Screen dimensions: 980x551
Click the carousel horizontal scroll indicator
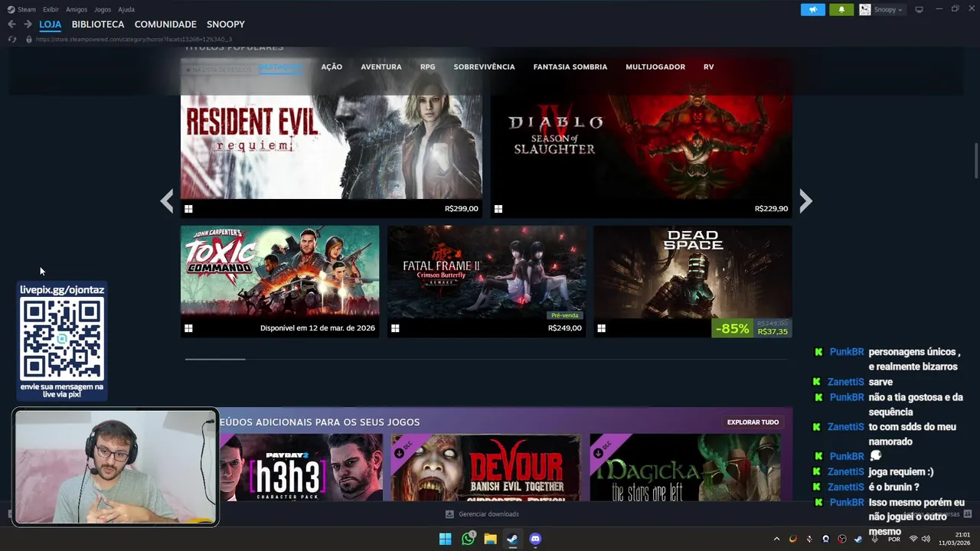pos(215,358)
